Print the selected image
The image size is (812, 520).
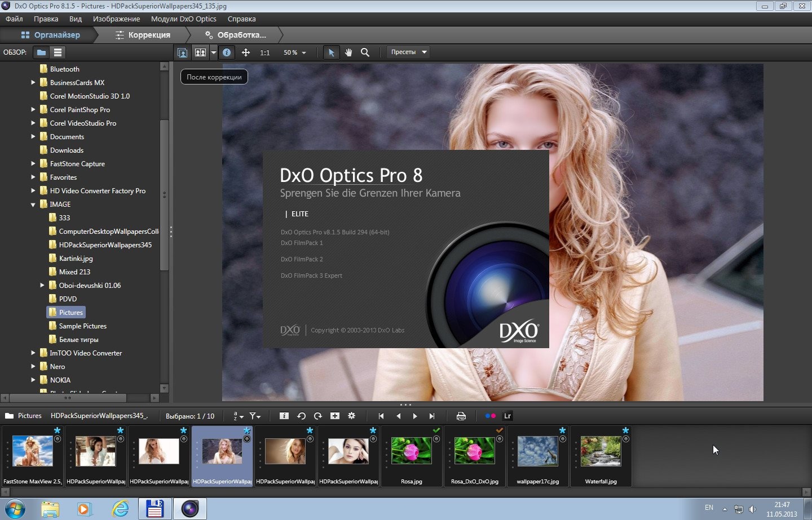tap(461, 416)
